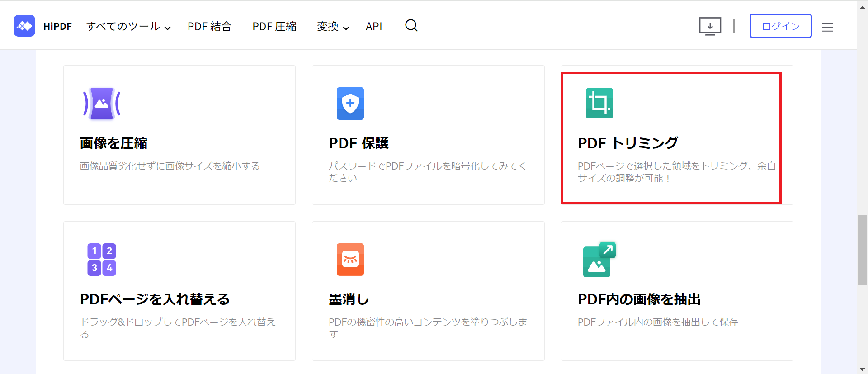
Task: Click description PDFページで選択した領域をトリミング
Action: coord(677,172)
